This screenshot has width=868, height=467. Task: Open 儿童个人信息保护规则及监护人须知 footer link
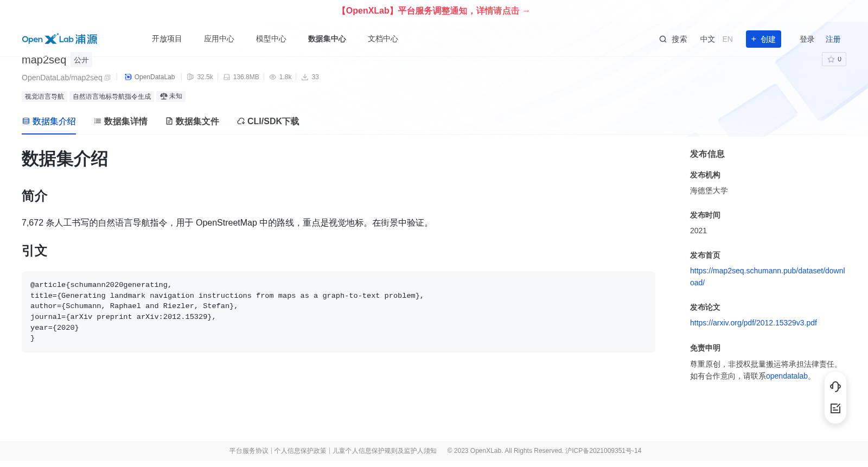[384, 451]
